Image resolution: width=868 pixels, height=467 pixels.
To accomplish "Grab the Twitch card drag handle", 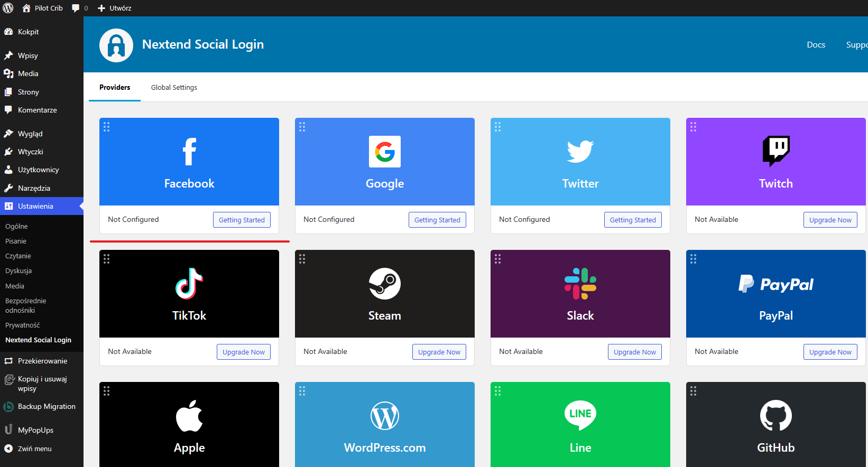I will 693,127.
